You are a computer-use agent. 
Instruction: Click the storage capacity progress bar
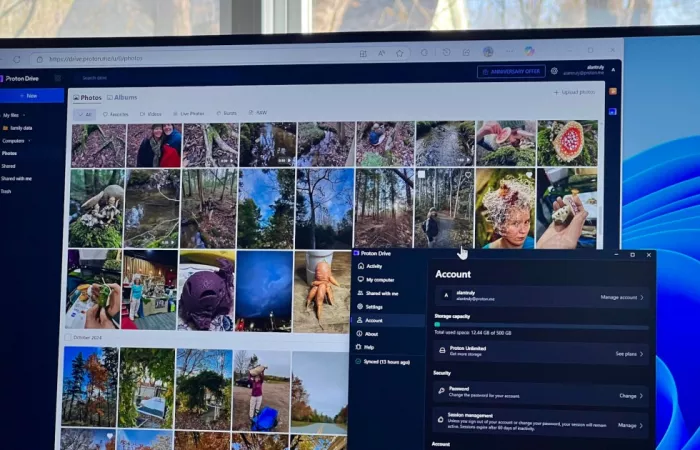[x=540, y=325]
